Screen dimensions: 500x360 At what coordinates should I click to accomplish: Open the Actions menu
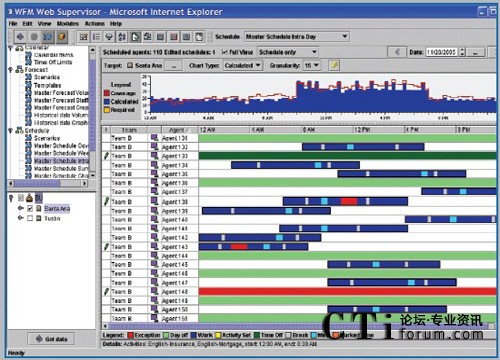(x=95, y=24)
